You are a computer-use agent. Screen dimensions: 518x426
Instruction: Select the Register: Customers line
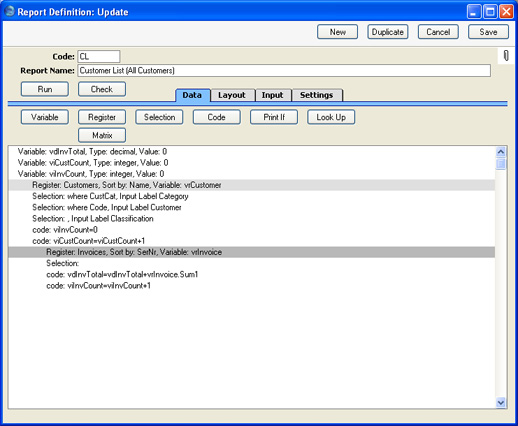point(252,185)
